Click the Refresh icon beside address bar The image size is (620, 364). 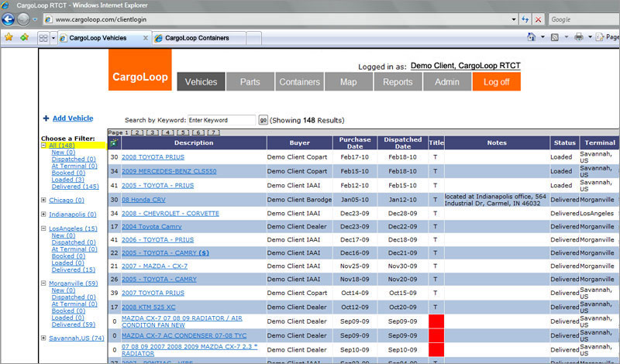(525, 19)
